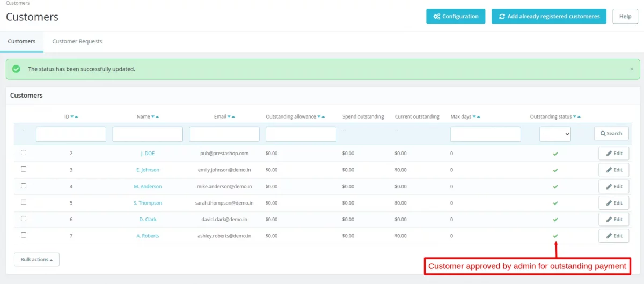Sort ID column ascending arrow
The width and height of the screenshot is (644, 284).
pyautogui.click(x=76, y=117)
